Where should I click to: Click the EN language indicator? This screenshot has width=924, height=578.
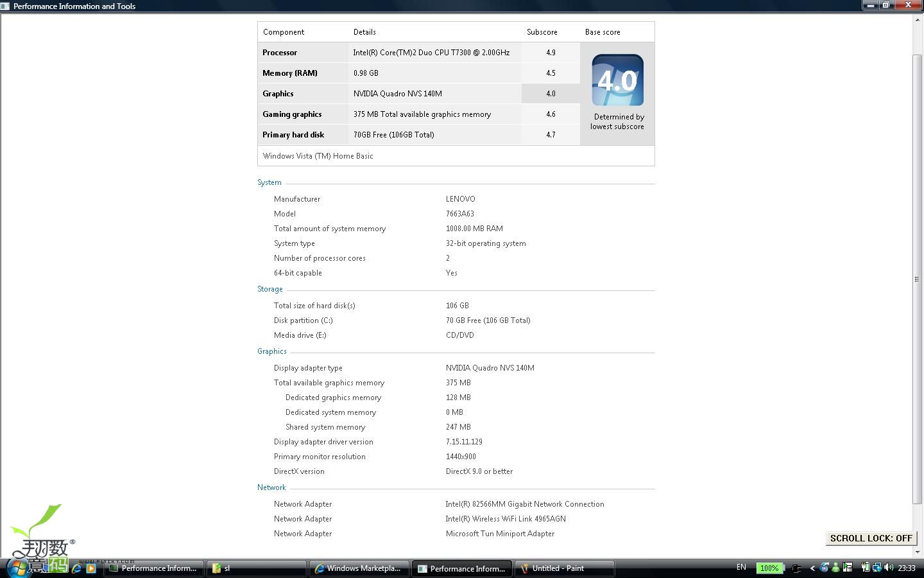coord(741,568)
